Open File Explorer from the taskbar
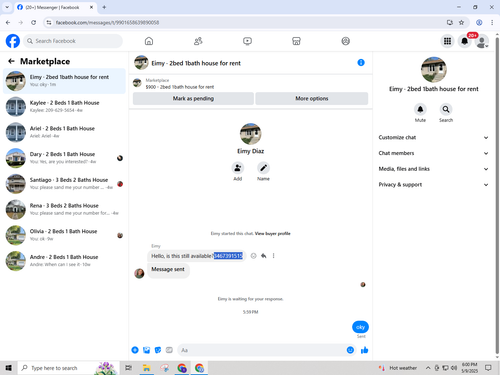 pyautogui.click(x=146, y=368)
